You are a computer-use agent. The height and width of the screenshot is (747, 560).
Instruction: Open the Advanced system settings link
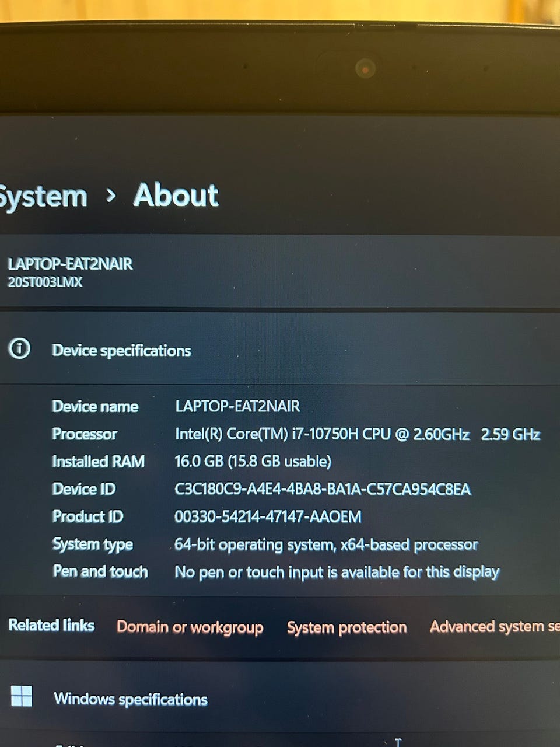coord(495,627)
